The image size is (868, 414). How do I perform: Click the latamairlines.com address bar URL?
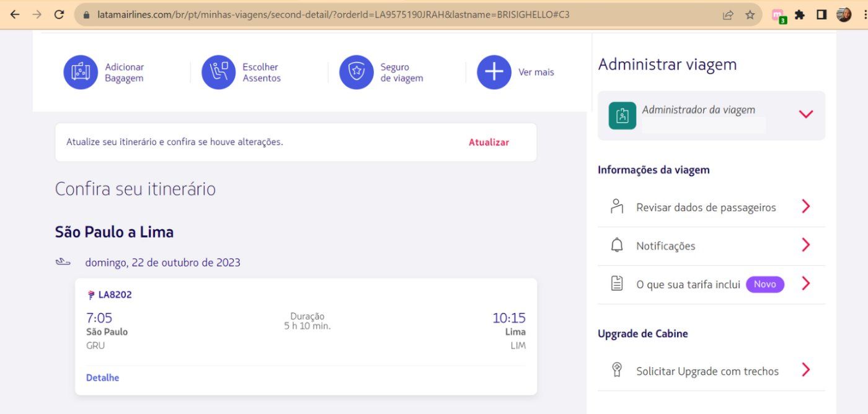pyautogui.click(x=334, y=14)
